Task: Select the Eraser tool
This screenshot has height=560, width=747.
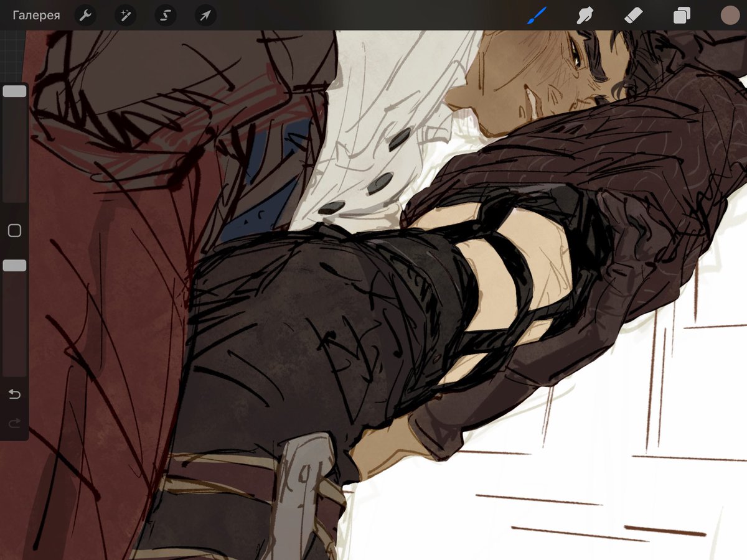Action: pyautogui.click(x=632, y=16)
